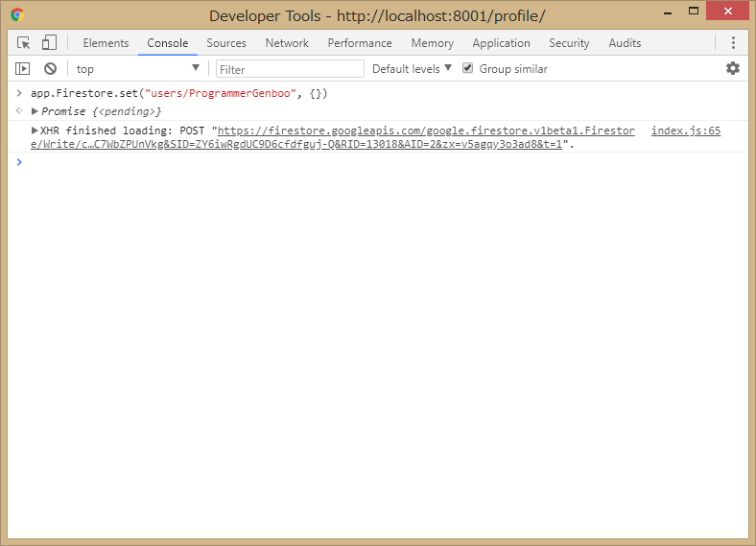Screen dimensions: 756x546
Task: Toggle the Group similar checkbox
Action: pos(468,68)
